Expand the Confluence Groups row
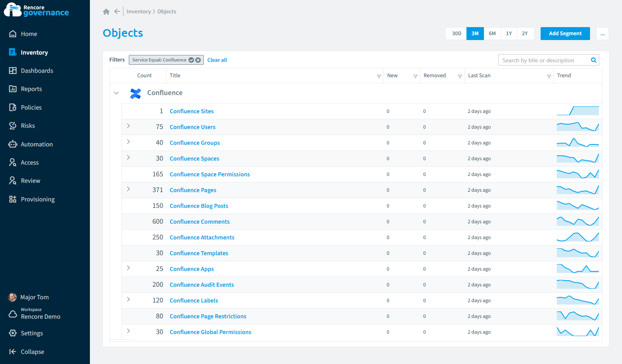The image size is (622, 364). [x=128, y=142]
